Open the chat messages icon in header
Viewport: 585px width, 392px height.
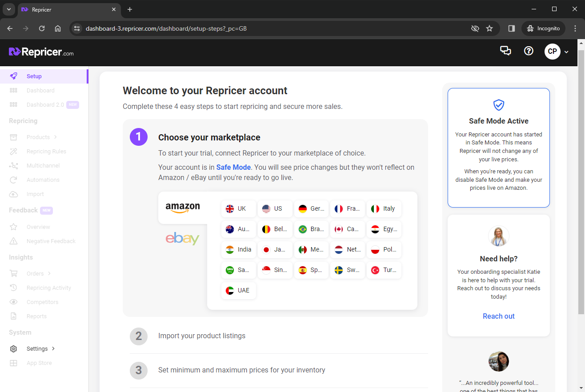(x=505, y=51)
